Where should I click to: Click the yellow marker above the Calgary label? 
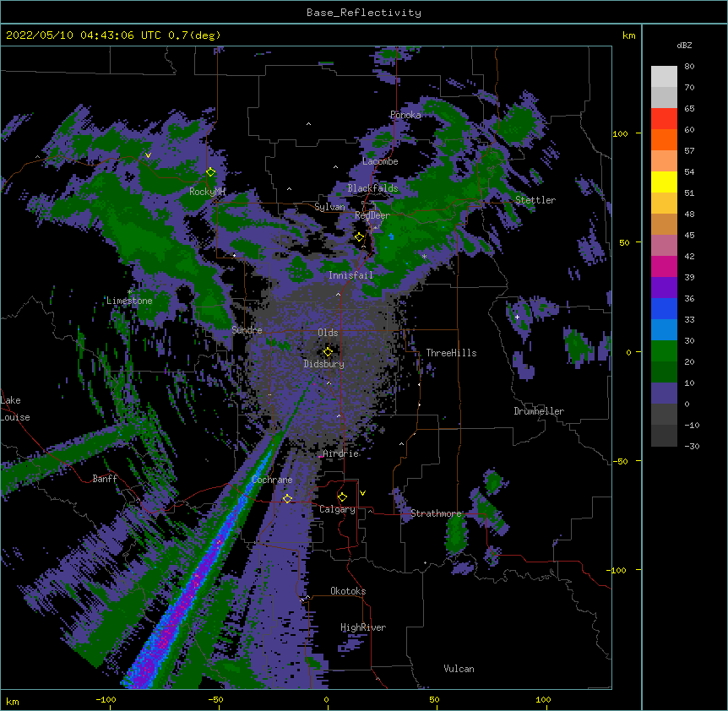(x=342, y=497)
